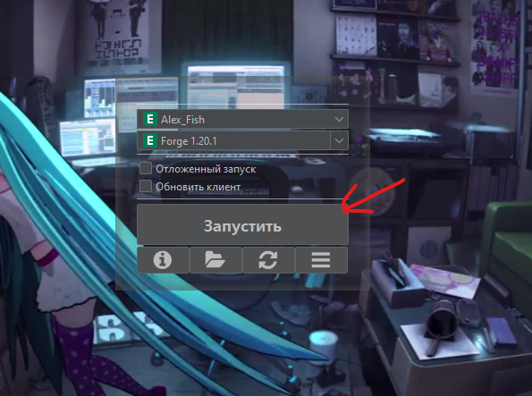Viewport: 532px width, 396px height.
Task: Click the green E icon beside Alex_Fish
Action: pos(150,120)
